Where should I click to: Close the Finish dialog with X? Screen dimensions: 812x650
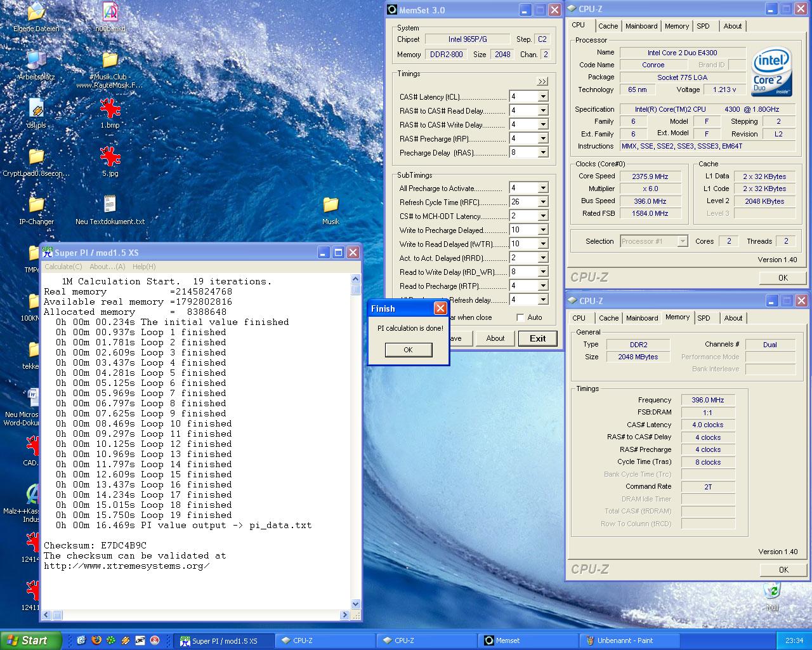pos(440,308)
